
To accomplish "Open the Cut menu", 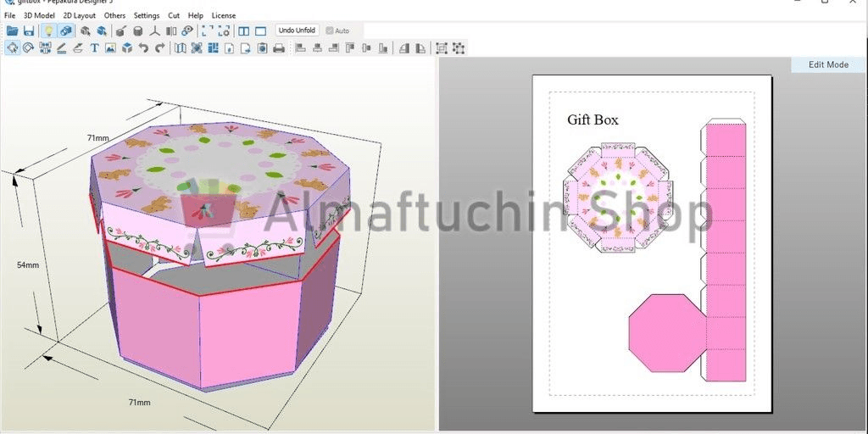I will click(174, 15).
